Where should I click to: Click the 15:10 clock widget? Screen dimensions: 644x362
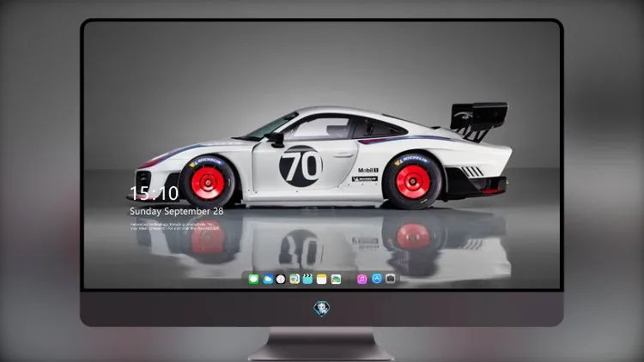point(154,193)
